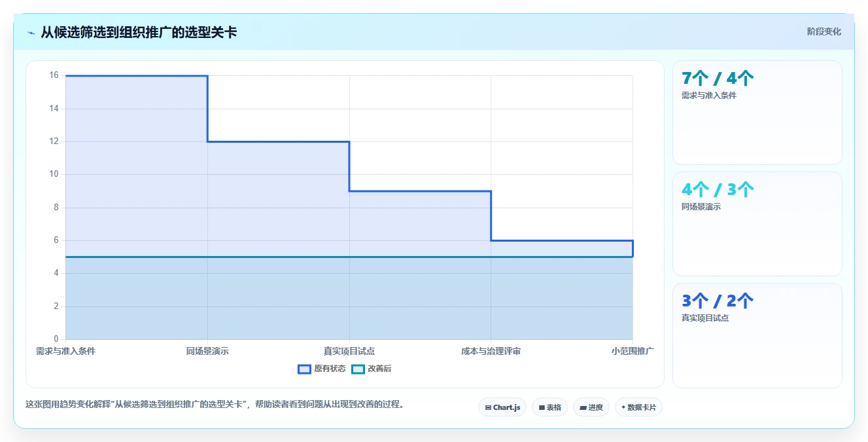The width and height of the screenshot is (868, 442).
Task: Click x-axis label 需求与准入条件
Action: click(x=65, y=351)
